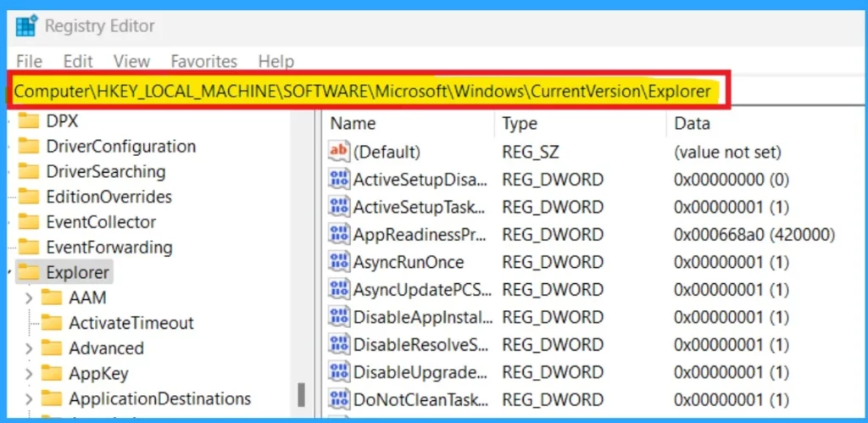Collapse the Explorer key
Screen dimensions: 868x423
pos(10,272)
